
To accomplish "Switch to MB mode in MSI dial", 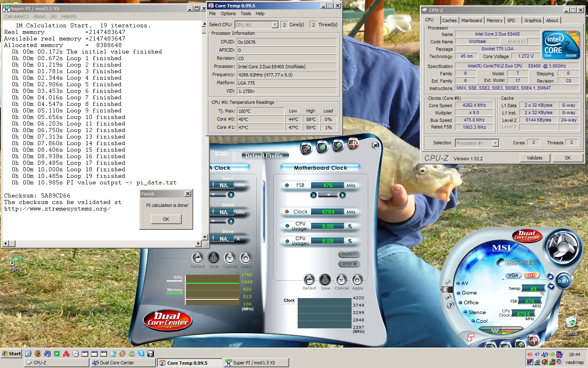I will tap(531, 275).
